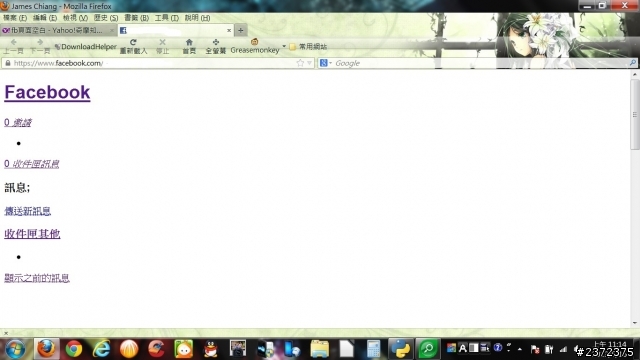
Task: Open the 編輯 (E) menu
Action: [45, 18]
